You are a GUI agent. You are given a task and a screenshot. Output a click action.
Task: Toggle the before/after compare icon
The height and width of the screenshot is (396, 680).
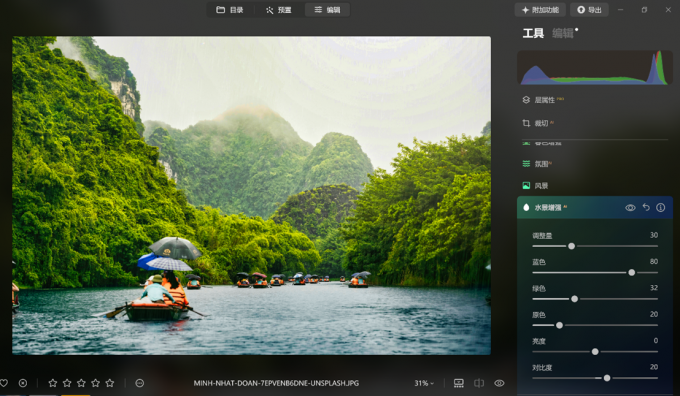tap(479, 383)
